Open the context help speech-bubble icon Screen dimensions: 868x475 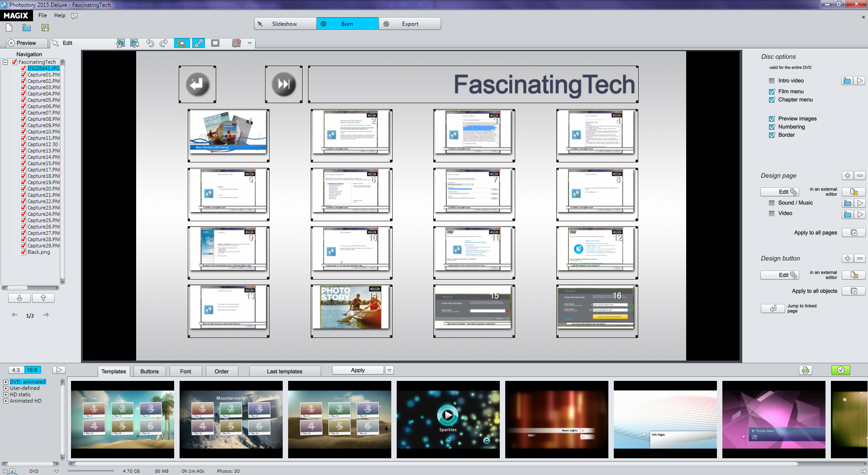(74, 16)
